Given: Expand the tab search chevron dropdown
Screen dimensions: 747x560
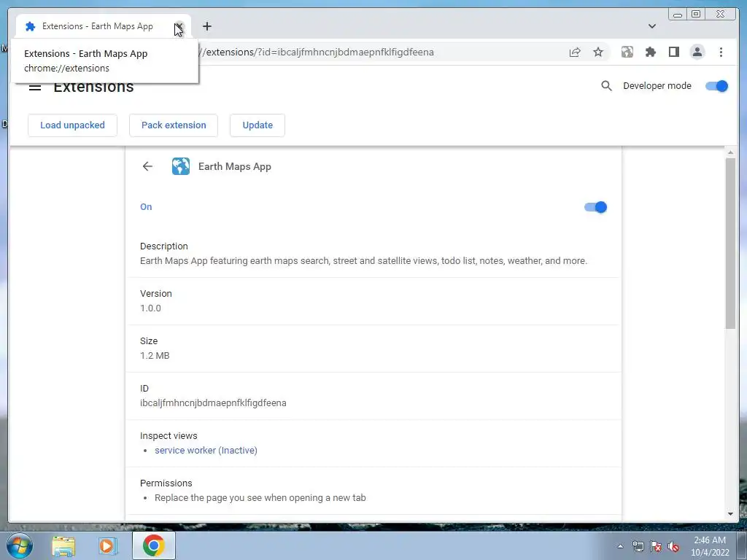Looking at the screenshot, I should 651,26.
